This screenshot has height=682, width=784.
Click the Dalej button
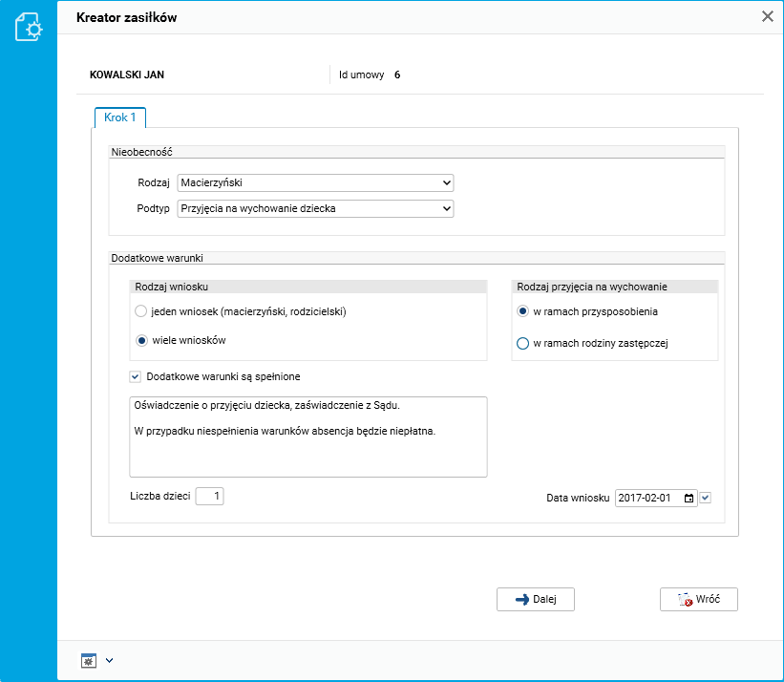(535, 599)
